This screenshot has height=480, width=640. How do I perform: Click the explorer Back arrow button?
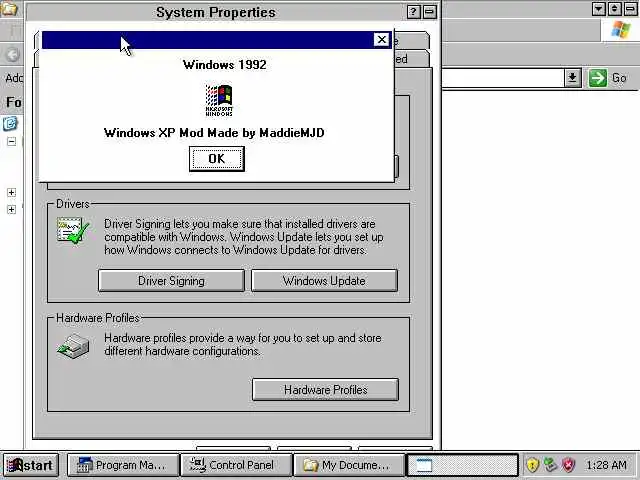pyautogui.click(x=13, y=55)
